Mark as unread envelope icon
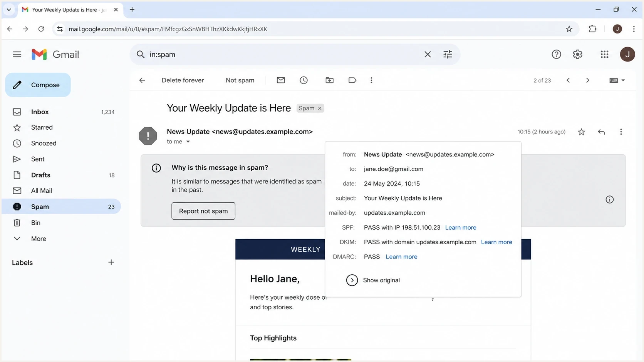Viewport: 644px width, 362px height. 281,80
